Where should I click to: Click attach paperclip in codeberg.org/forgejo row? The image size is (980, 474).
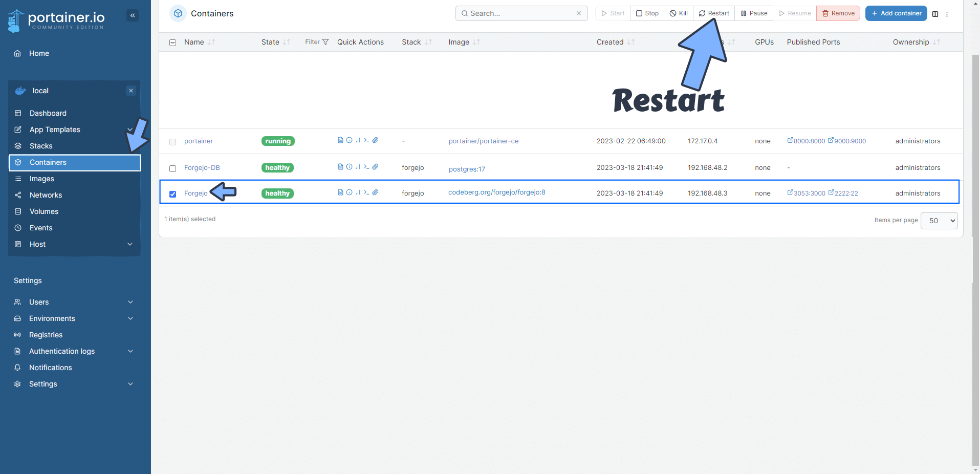pos(375,192)
